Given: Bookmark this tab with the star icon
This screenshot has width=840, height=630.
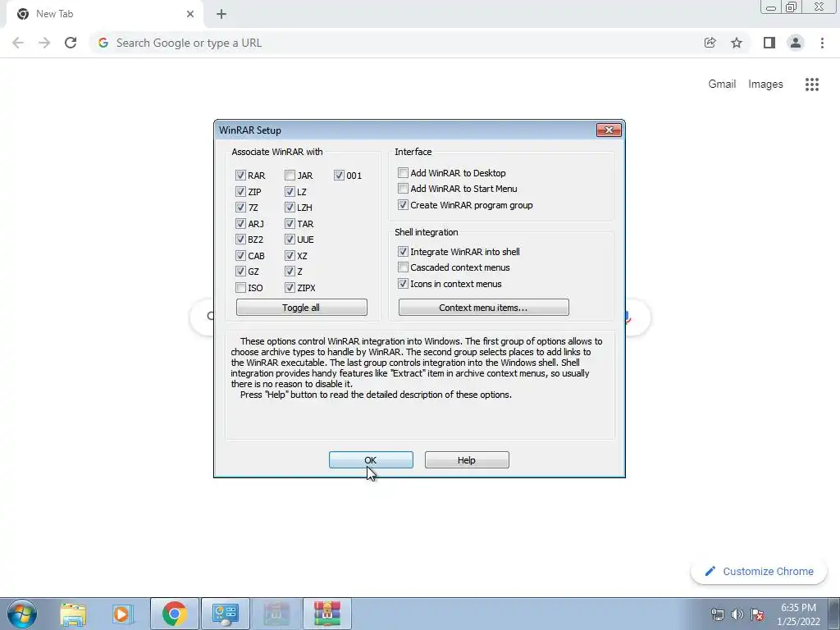Looking at the screenshot, I should (737, 43).
